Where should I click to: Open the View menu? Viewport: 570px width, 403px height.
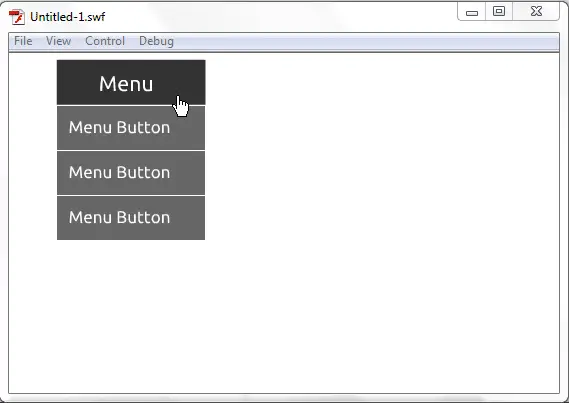pyautogui.click(x=58, y=41)
